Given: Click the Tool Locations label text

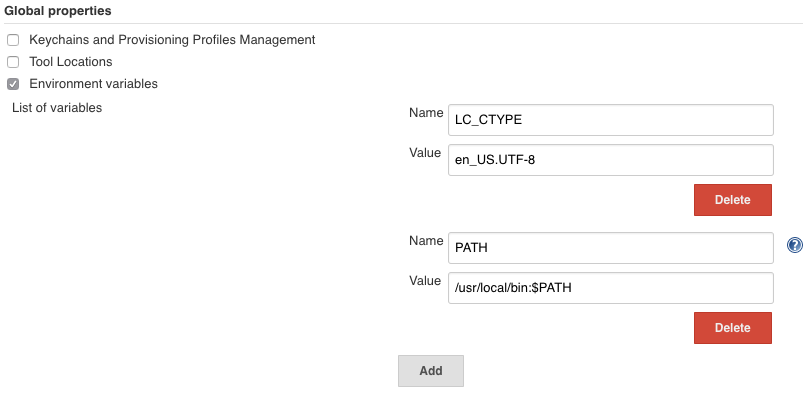Looking at the screenshot, I should [71, 62].
